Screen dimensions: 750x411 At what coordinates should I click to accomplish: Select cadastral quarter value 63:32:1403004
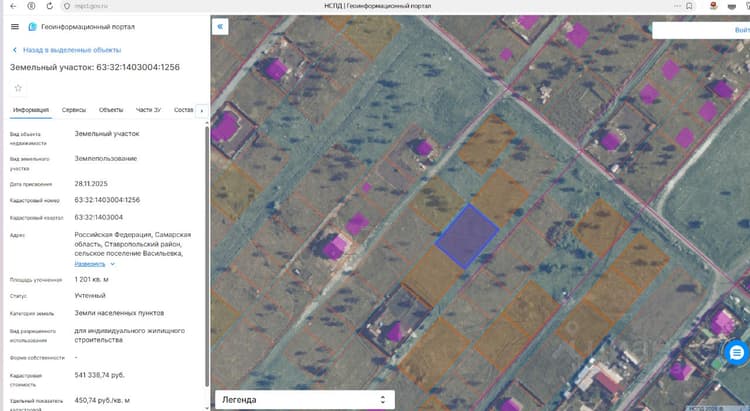click(99, 217)
